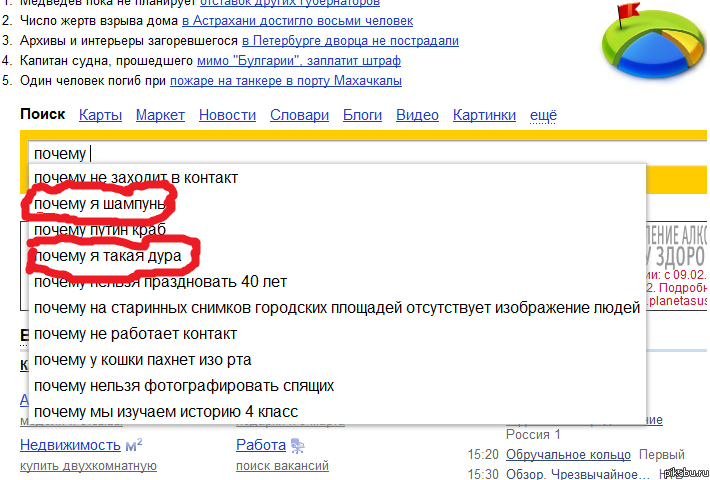Choose suggestion почему мы изучаем историю 4 класс
Image resolution: width=710 pixels, height=480 pixels.
337,412
